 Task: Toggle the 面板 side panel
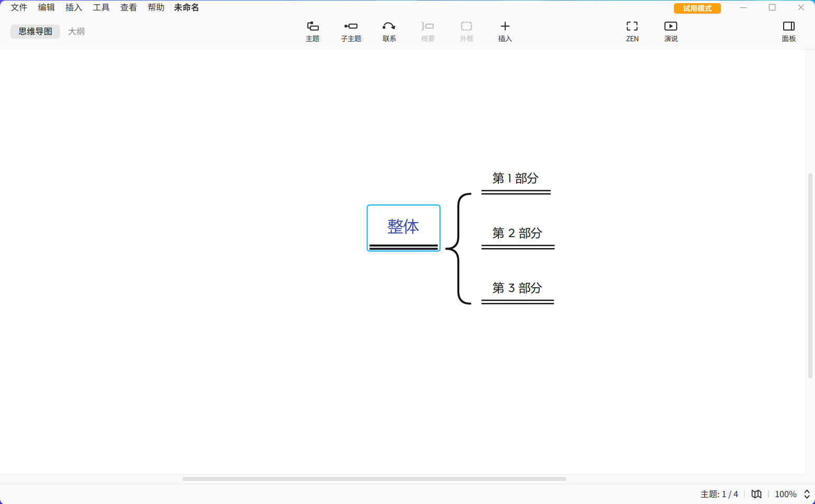(x=788, y=31)
